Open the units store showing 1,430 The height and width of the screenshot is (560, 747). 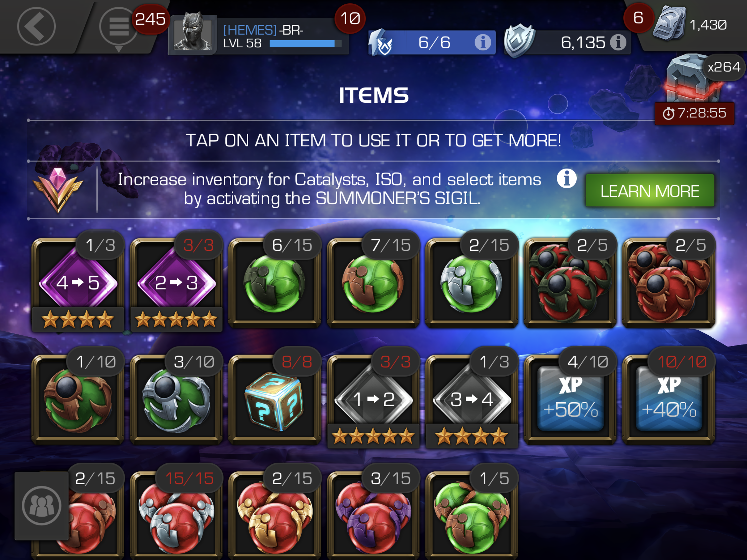click(696, 25)
